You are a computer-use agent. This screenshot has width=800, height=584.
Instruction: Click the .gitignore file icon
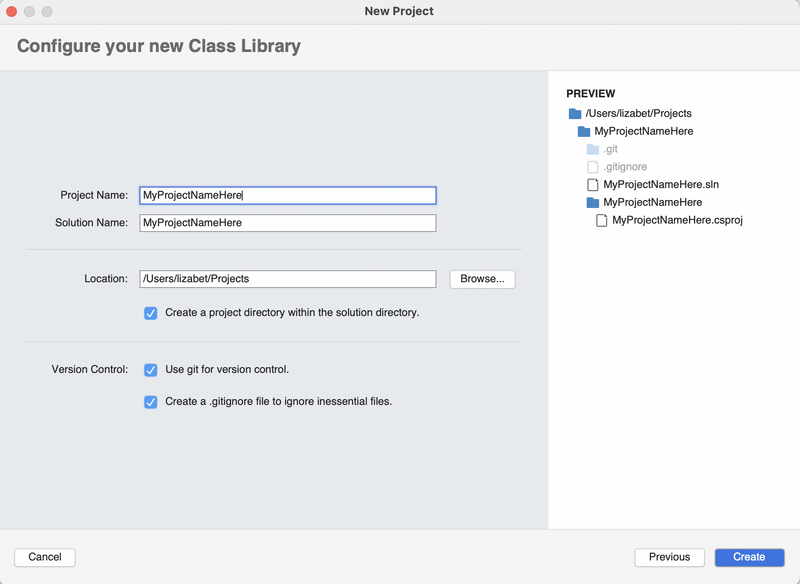click(x=592, y=167)
